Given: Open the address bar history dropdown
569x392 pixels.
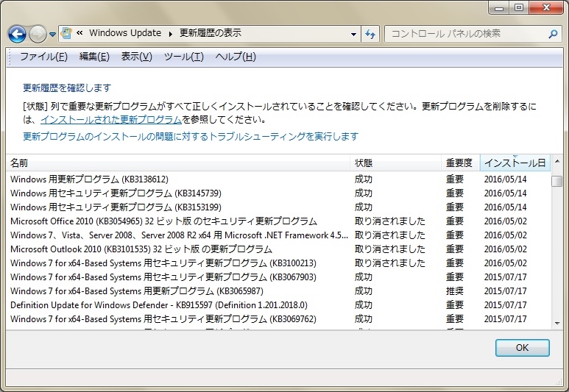Looking at the screenshot, I should pyautogui.click(x=353, y=34).
